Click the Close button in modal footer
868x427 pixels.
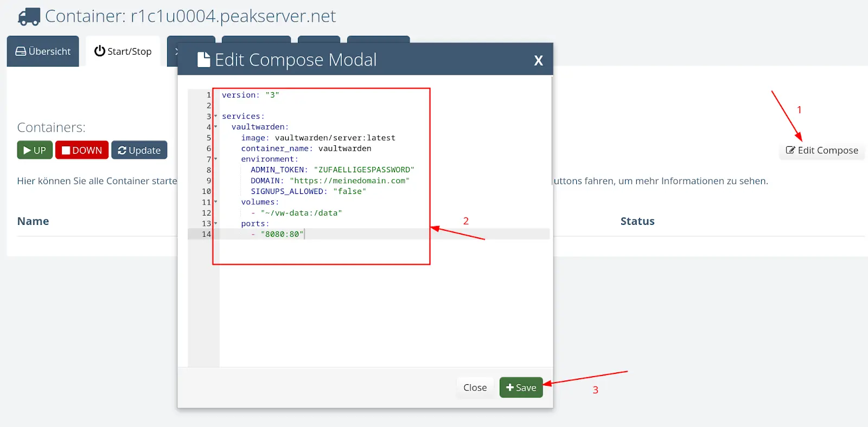(475, 387)
